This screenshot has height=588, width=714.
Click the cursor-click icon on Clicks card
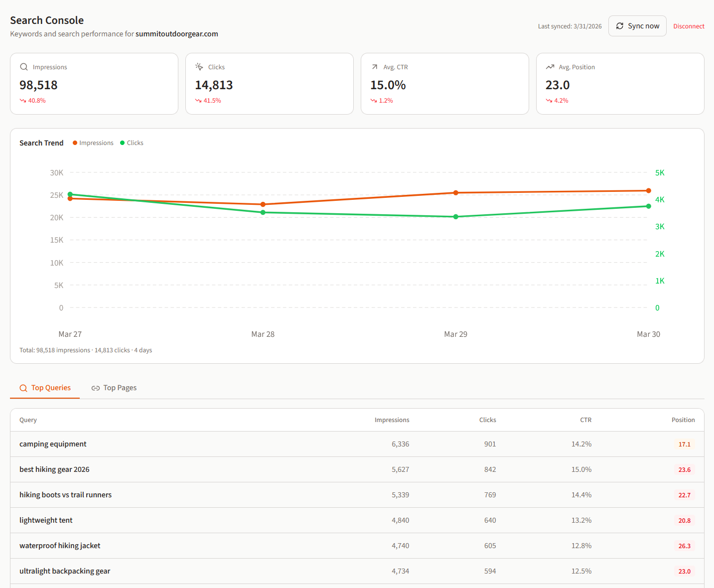(199, 66)
